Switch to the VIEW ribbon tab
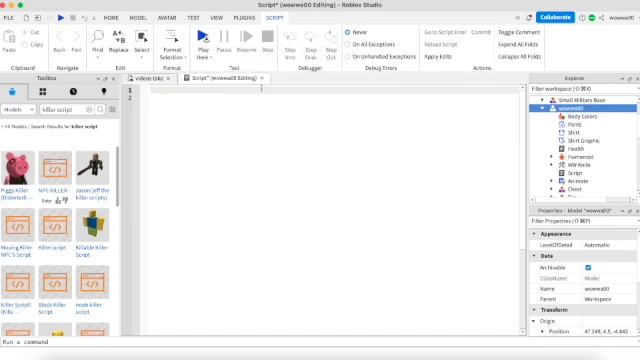Screen dimensions: 640x360 [x=216, y=18]
